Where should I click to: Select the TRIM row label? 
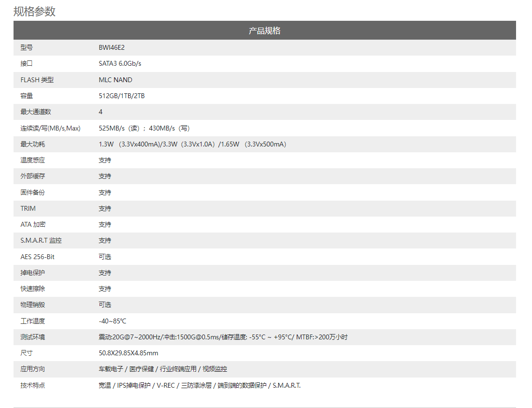(28, 208)
